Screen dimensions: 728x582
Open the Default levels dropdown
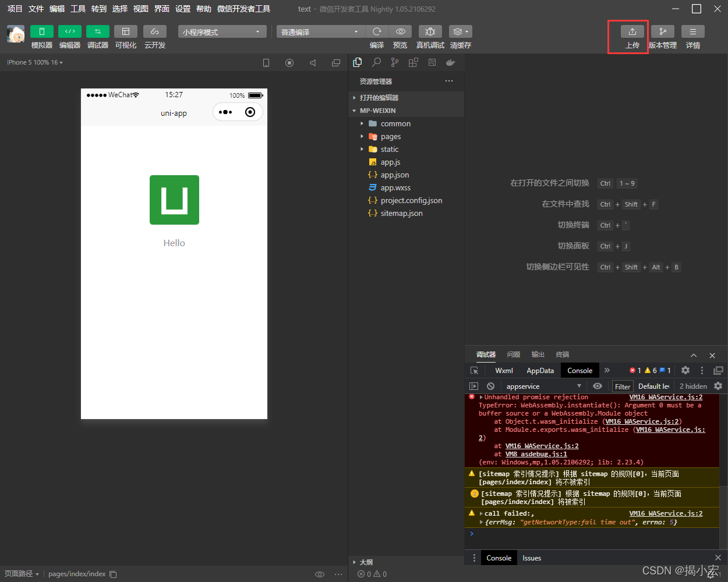(653, 386)
